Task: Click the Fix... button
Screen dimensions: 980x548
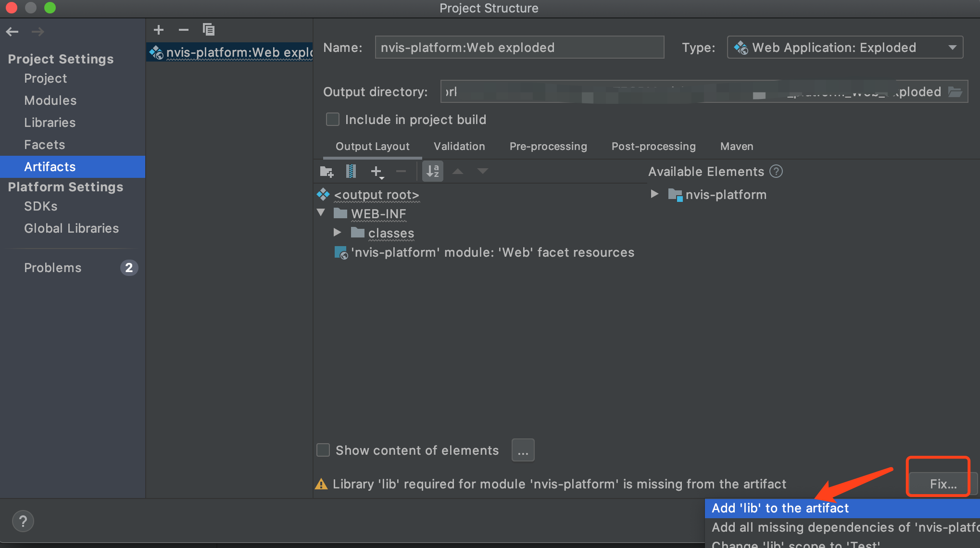Action: pyautogui.click(x=943, y=484)
